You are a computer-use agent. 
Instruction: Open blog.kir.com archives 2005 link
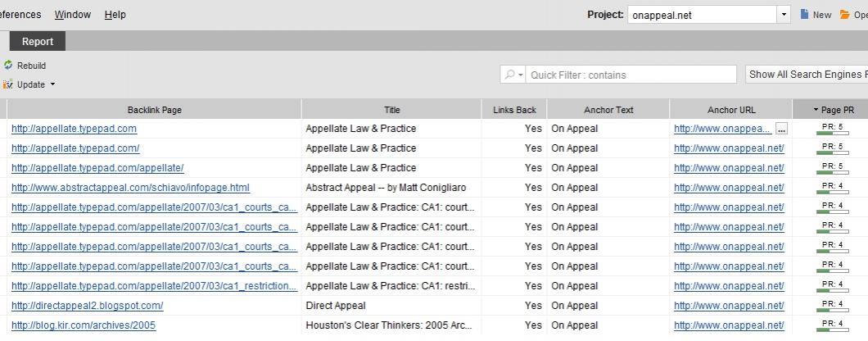pyautogui.click(x=83, y=325)
